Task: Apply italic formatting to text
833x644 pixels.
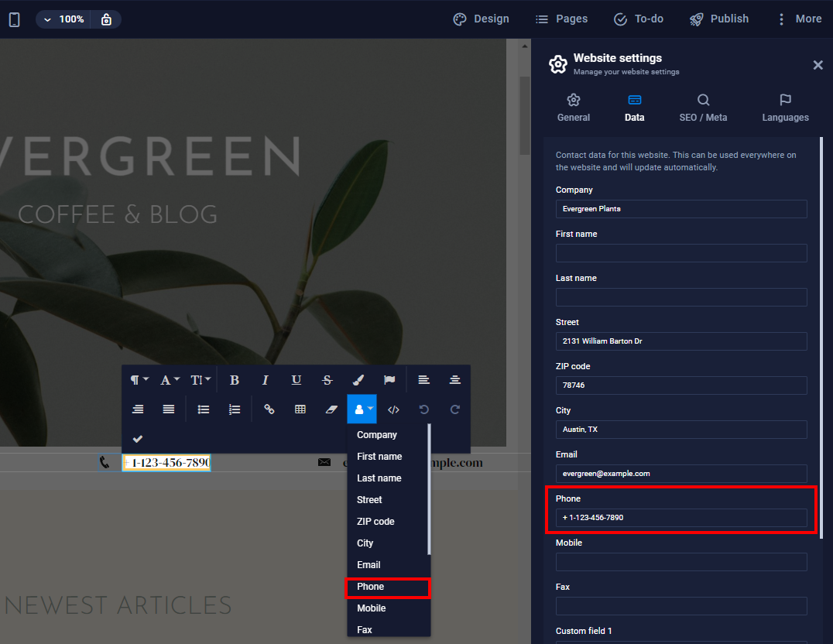Action: (x=266, y=380)
